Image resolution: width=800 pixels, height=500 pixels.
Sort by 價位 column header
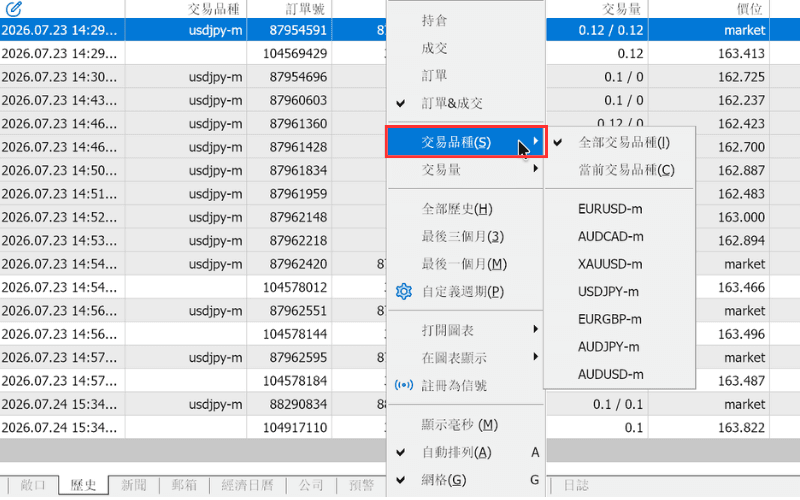[749, 9]
